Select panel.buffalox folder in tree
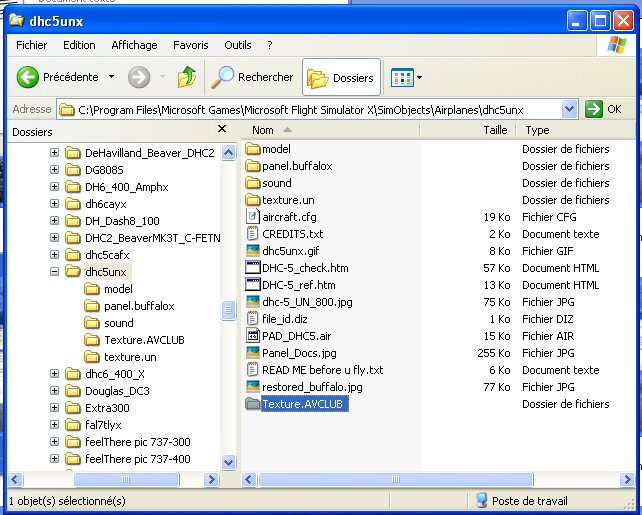Image resolution: width=642 pixels, height=515 pixels. (139, 306)
